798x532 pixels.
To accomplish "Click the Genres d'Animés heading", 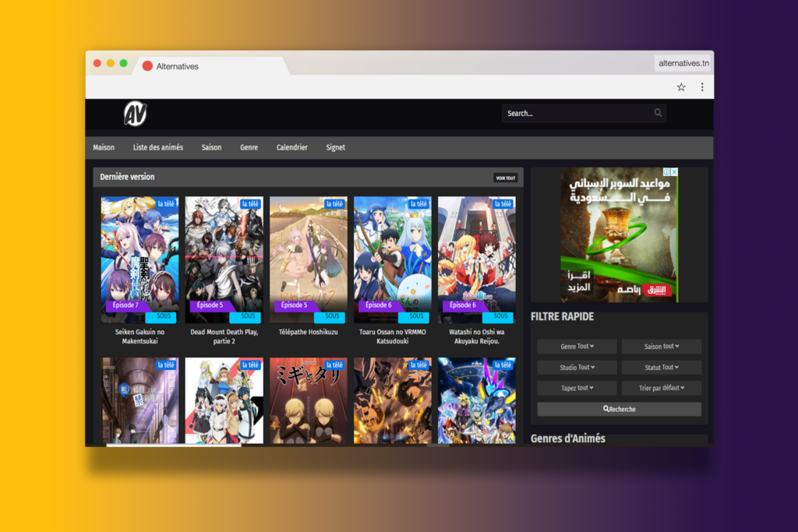I will click(x=568, y=439).
